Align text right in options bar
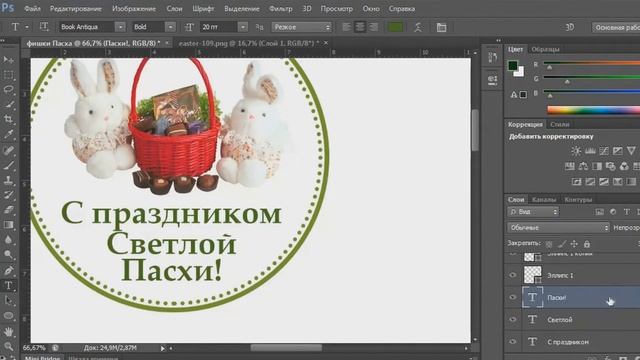 373,27
